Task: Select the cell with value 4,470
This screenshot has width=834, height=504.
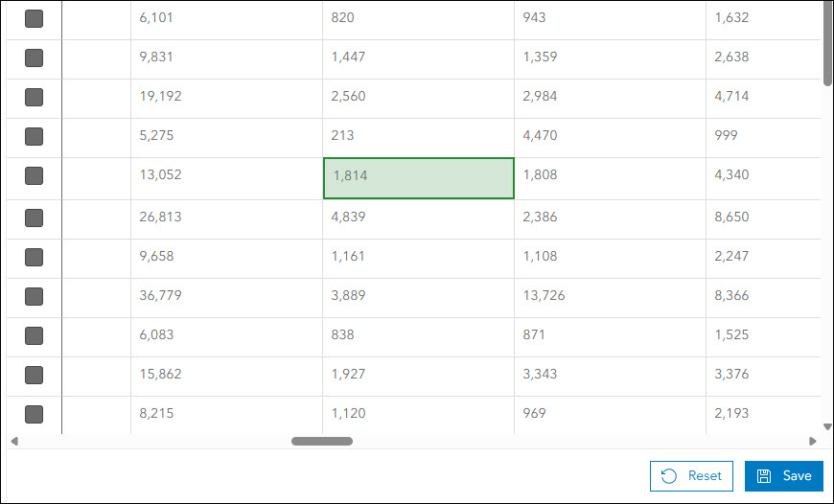Action: pyautogui.click(x=610, y=136)
